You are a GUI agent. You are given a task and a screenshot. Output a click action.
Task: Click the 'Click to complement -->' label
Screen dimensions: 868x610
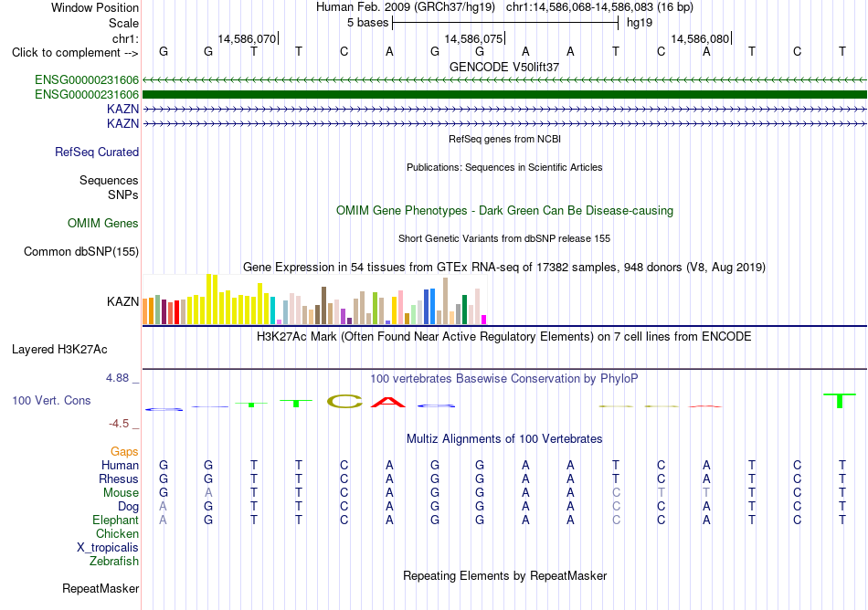click(x=75, y=53)
